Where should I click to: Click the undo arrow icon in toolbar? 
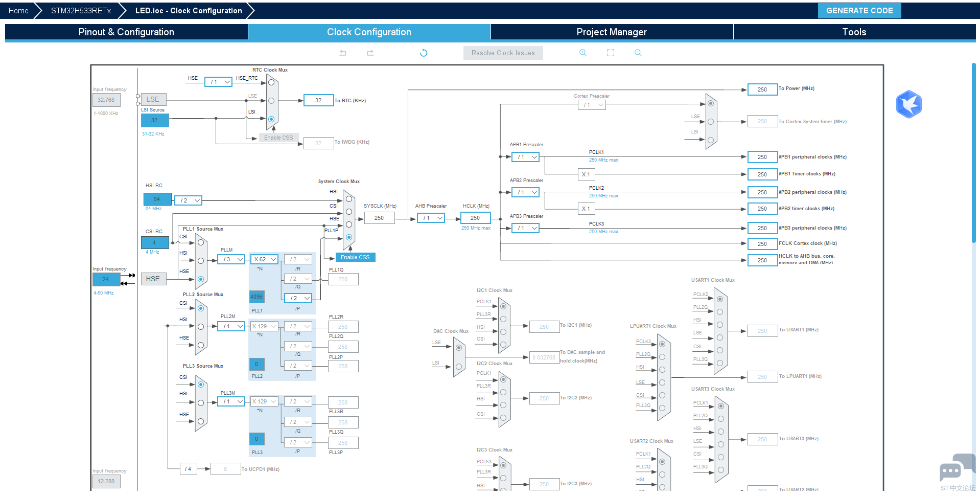click(x=343, y=53)
